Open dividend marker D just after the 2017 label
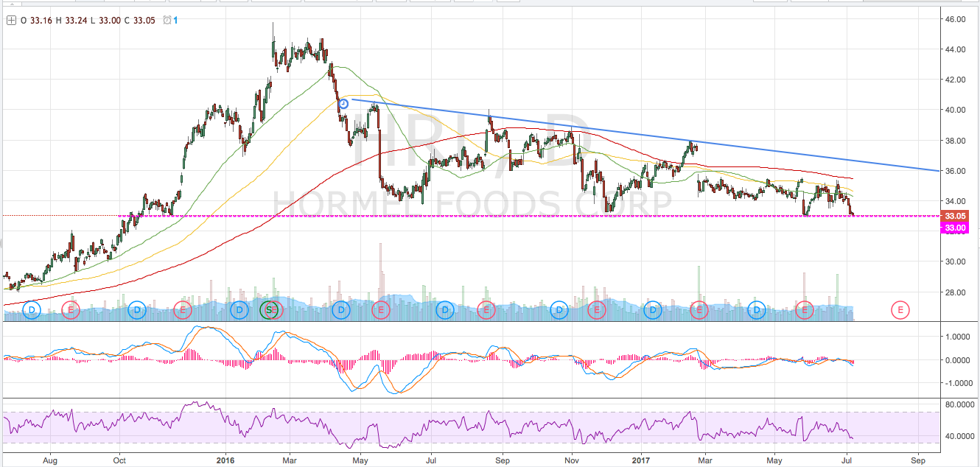Screen dimensions: 980x467 click(x=653, y=310)
